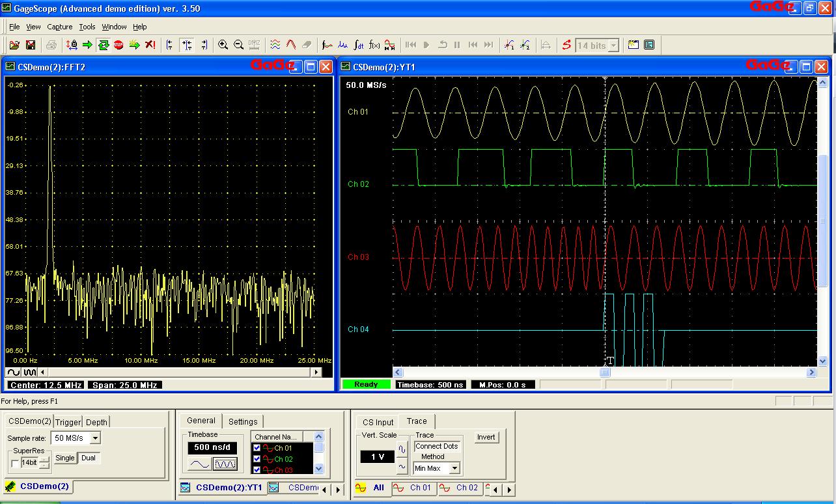Switch to the CS Input tab
This screenshot has width=836, height=504.
(378, 422)
